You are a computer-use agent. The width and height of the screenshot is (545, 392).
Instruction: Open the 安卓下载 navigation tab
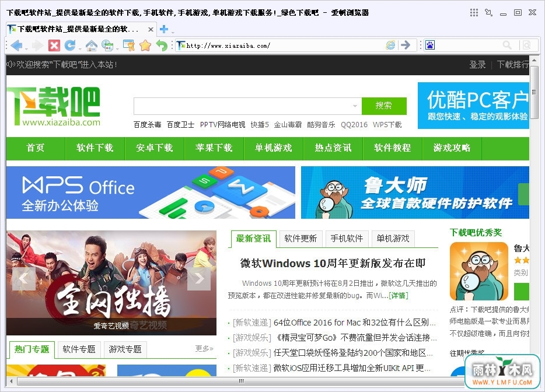154,148
